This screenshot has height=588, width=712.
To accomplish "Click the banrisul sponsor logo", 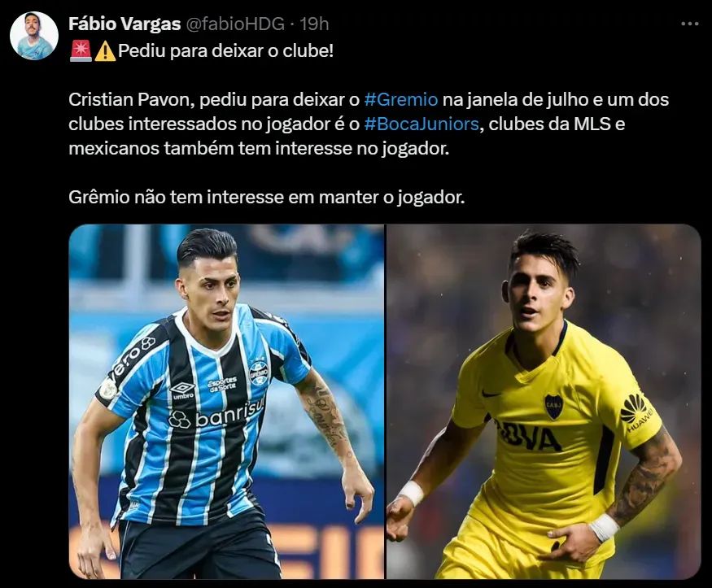I will tap(216, 415).
